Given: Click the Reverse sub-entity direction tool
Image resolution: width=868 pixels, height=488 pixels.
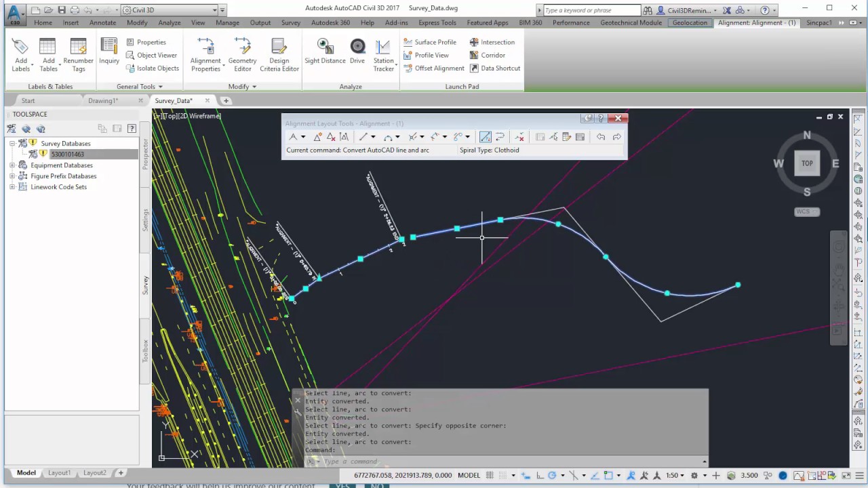Looking at the screenshot, I should click(500, 137).
